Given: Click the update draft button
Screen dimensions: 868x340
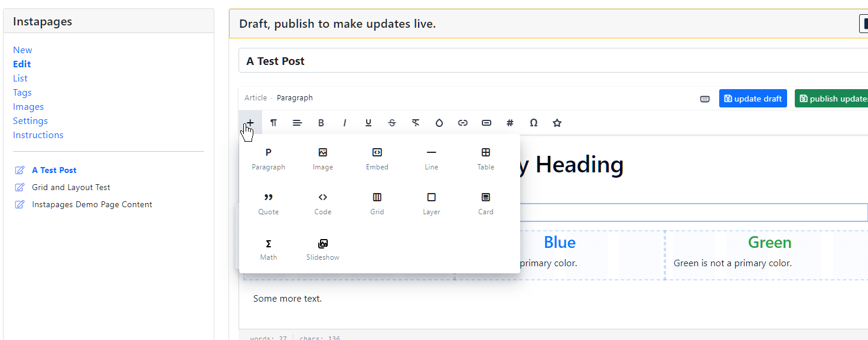Looking at the screenshot, I should pyautogui.click(x=752, y=99).
